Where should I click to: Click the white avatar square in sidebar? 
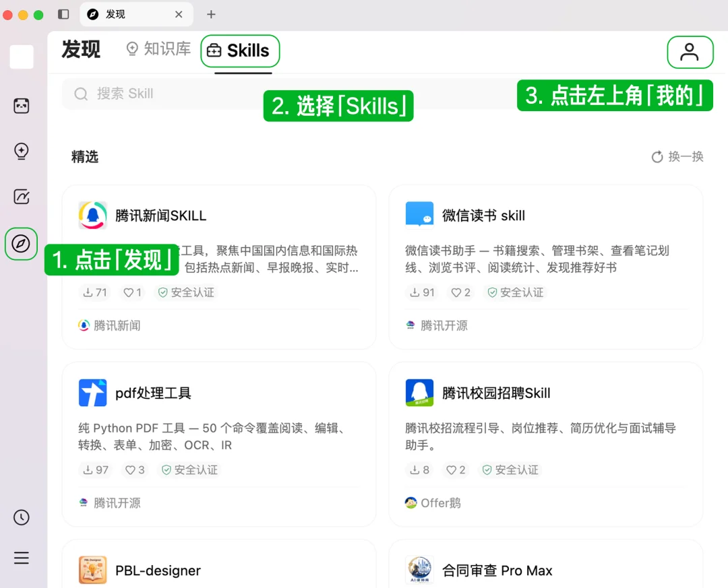22,57
